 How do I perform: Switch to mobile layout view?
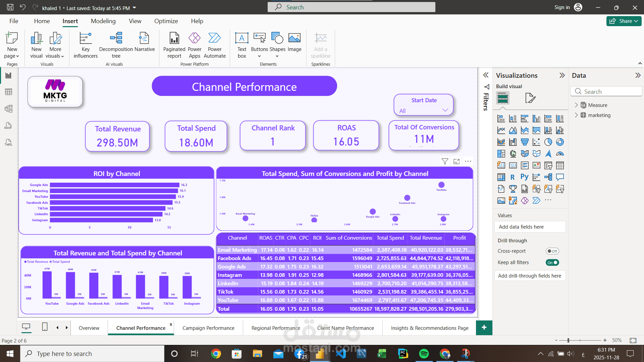pyautogui.click(x=45, y=327)
